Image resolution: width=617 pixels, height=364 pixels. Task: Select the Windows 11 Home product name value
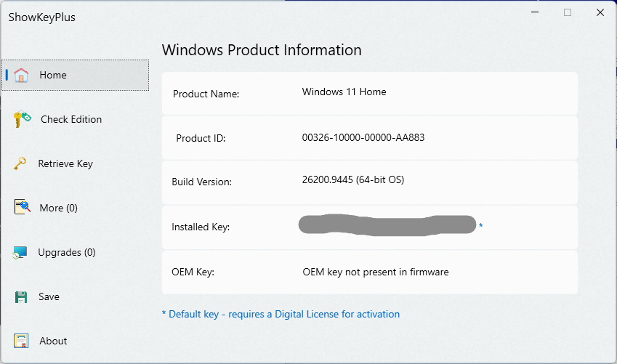tap(344, 92)
